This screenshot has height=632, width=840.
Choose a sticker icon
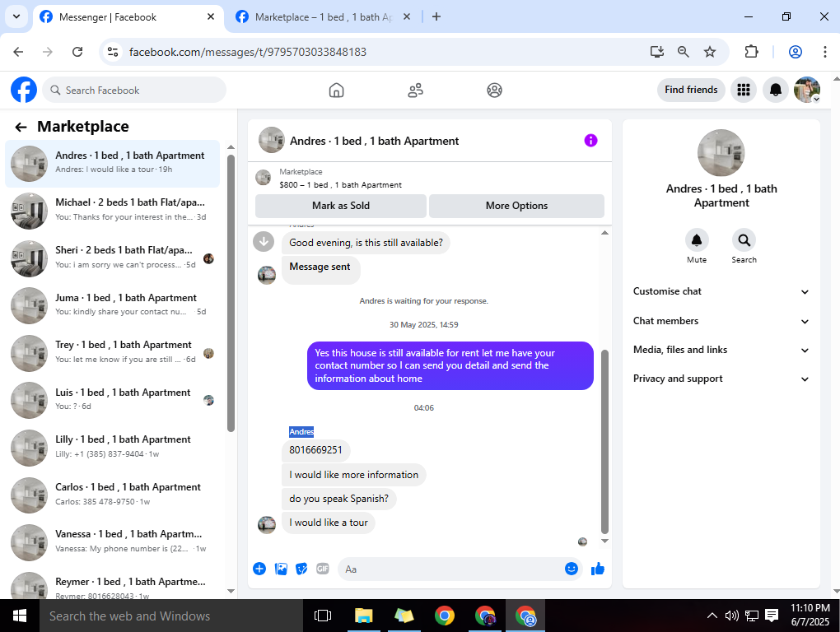tap(301, 569)
